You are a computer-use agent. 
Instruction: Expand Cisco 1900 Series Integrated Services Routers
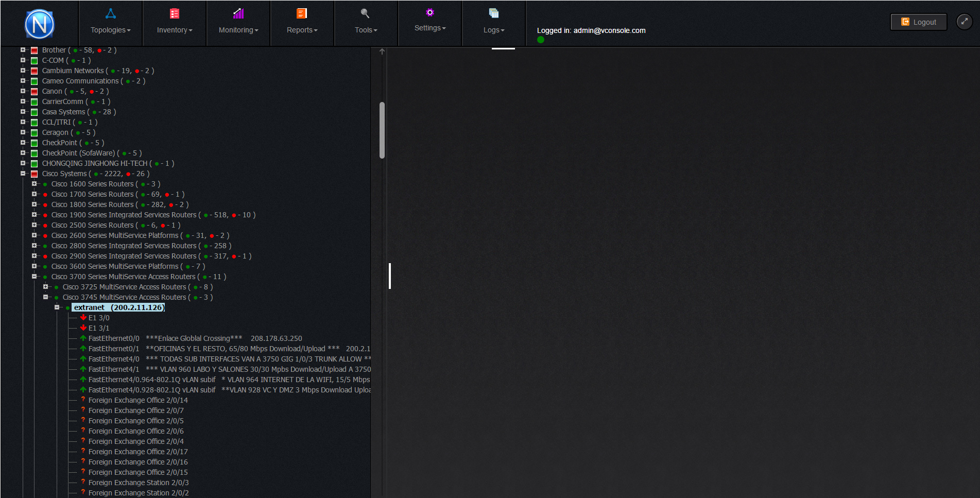[34, 215]
